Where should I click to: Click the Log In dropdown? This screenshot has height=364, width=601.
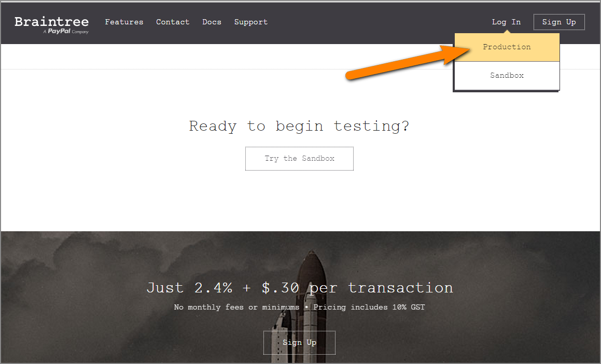tap(506, 22)
